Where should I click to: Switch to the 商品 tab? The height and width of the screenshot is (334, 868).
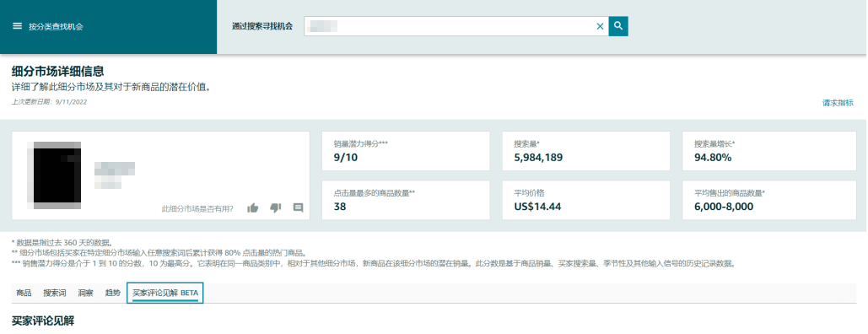(x=24, y=293)
